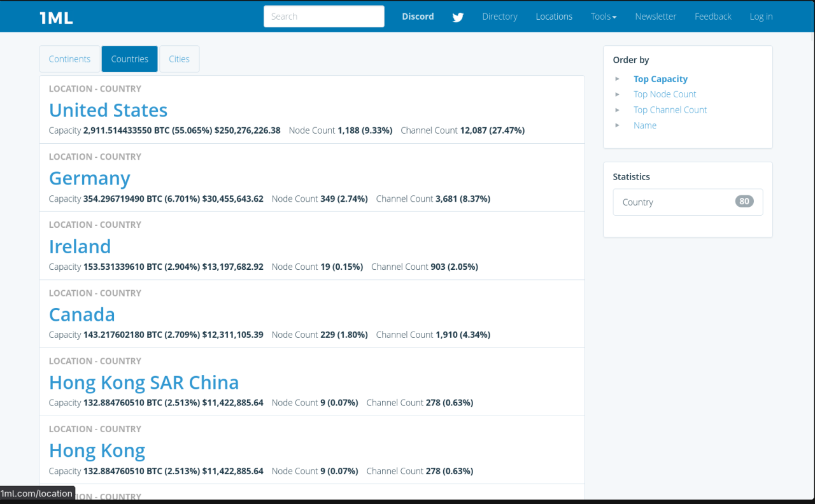Switch to the Continents tab
Image resolution: width=815 pixels, height=504 pixels.
point(69,59)
